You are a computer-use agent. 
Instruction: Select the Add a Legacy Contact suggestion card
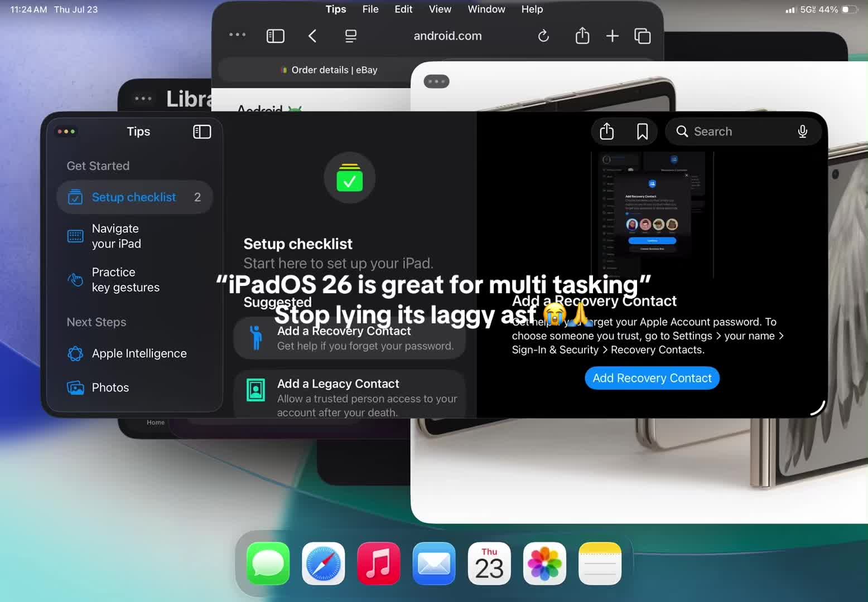[350, 394]
